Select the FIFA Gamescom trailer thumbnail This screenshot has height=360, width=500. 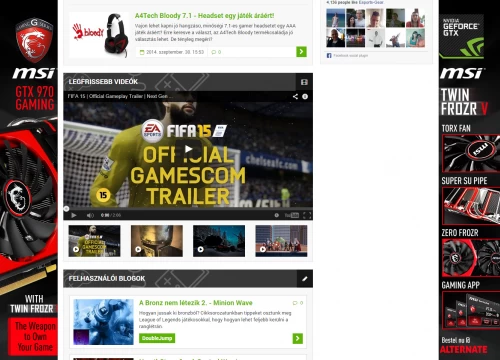tap(94, 241)
